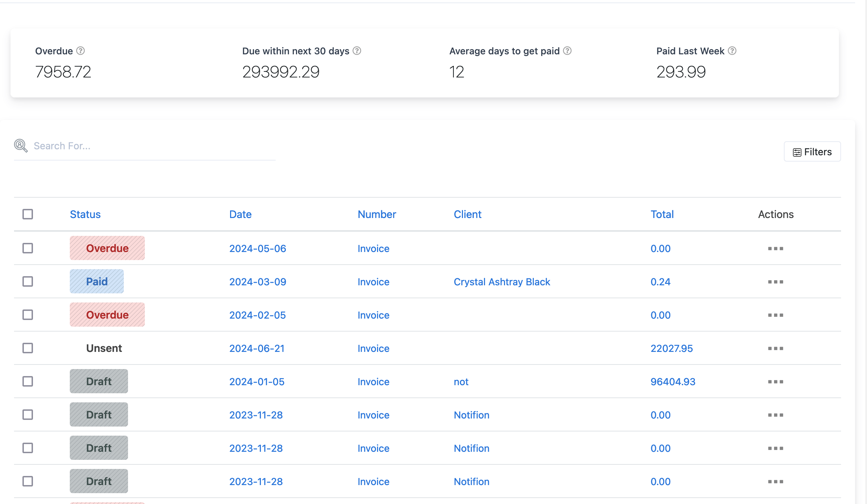Click the help icon beside "Average days to get paid"
Image resolution: width=867 pixels, height=504 pixels.
566,51
